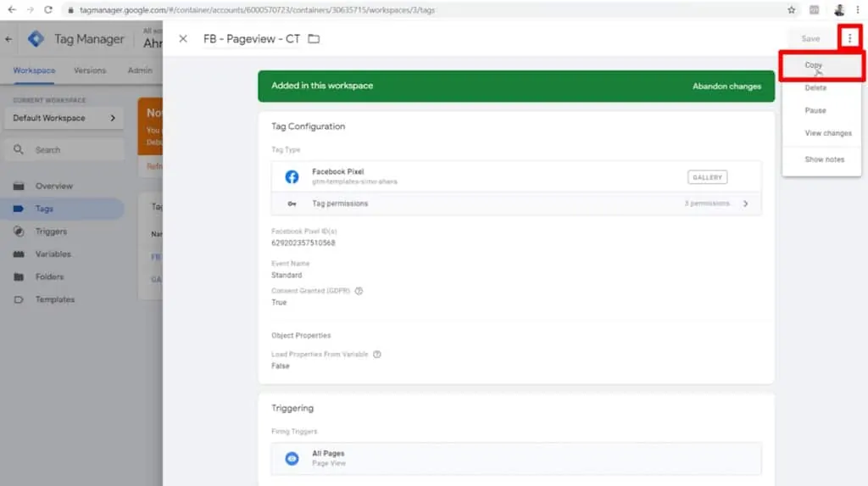This screenshot has width=868, height=486.
Task: Bookmark page with star icon
Action: point(792,9)
